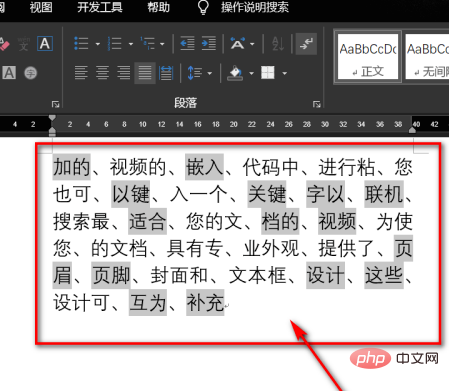Align text right
The height and width of the screenshot is (391, 449).
[x=123, y=73]
